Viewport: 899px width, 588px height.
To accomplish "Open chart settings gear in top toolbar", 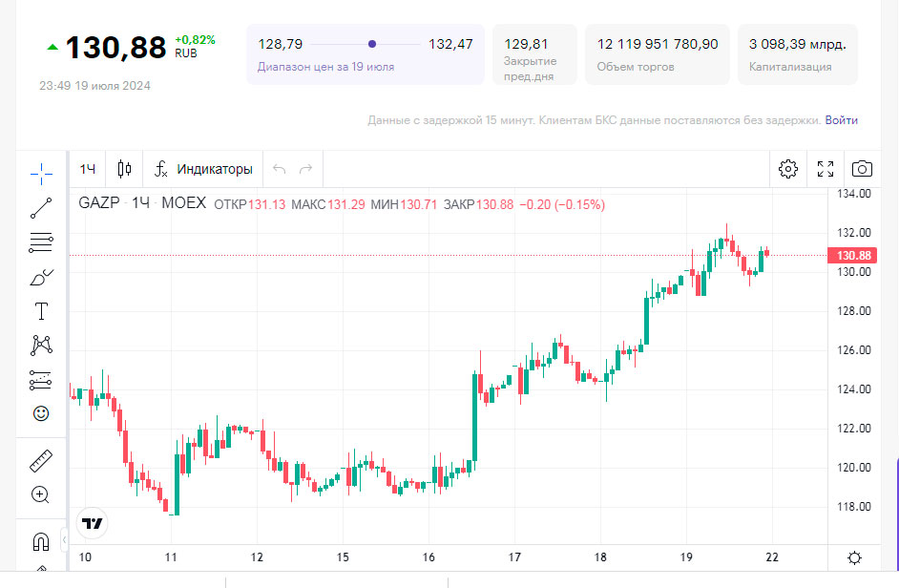I will 788,169.
